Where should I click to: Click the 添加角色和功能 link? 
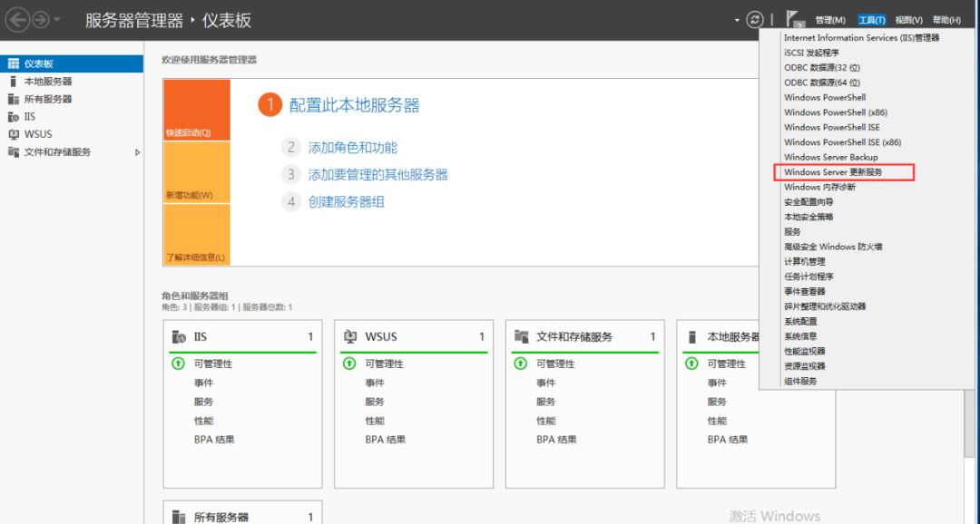pyautogui.click(x=352, y=148)
